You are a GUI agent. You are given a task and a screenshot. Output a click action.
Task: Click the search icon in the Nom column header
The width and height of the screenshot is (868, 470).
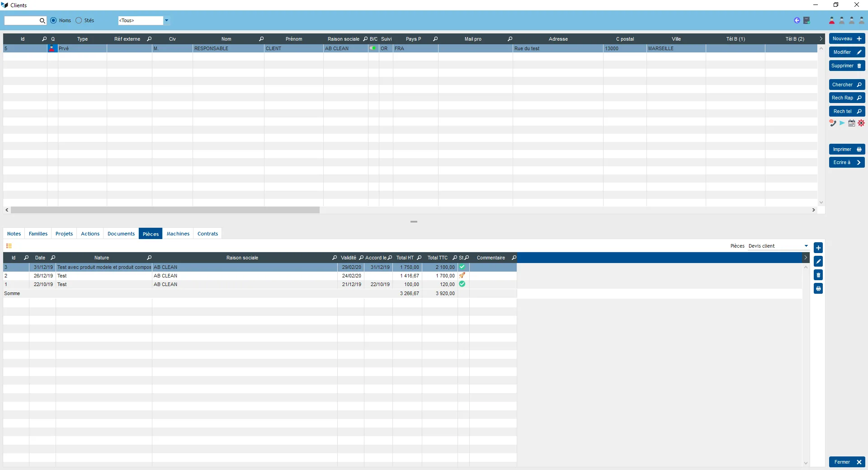[x=261, y=39]
